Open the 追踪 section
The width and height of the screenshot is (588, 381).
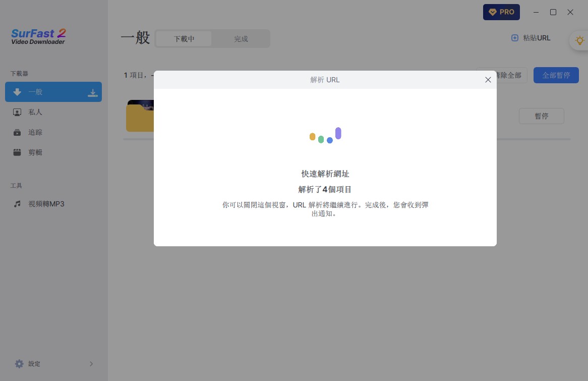[53, 132]
